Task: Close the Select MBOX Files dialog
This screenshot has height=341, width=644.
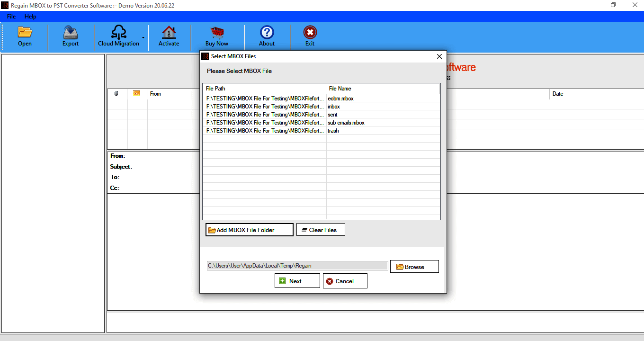Action: [x=439, y=56]
